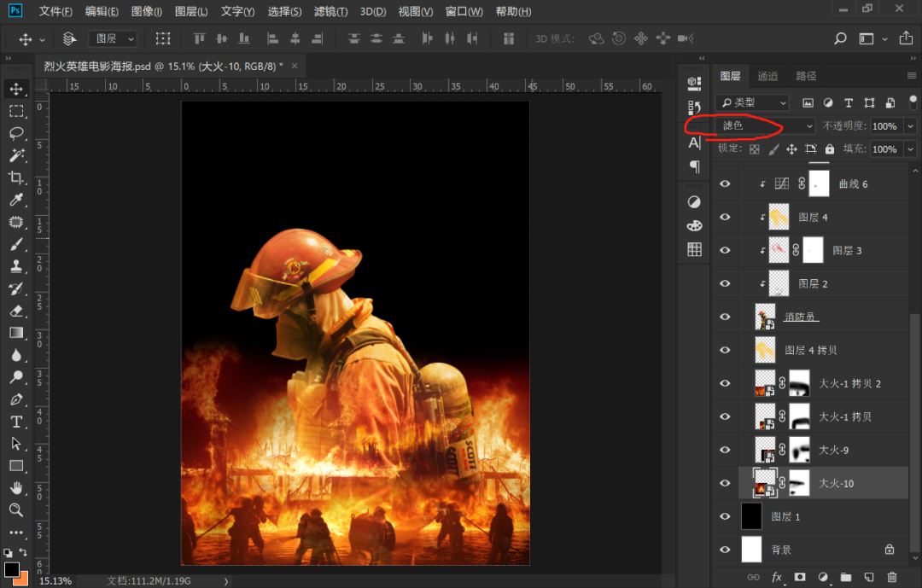Add a layer mask from the Layers panel bottom
The height and width of the screenshot is (588, 922).
(x=800, y=577)
